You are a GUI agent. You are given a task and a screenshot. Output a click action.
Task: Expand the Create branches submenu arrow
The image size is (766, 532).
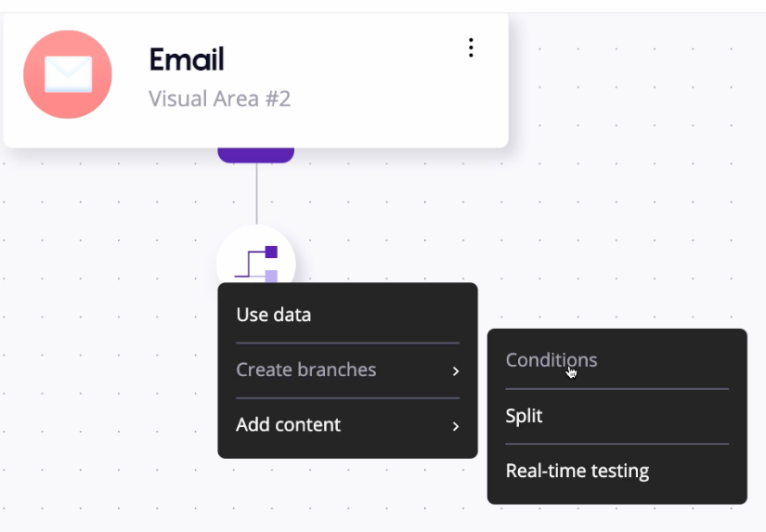456,370
